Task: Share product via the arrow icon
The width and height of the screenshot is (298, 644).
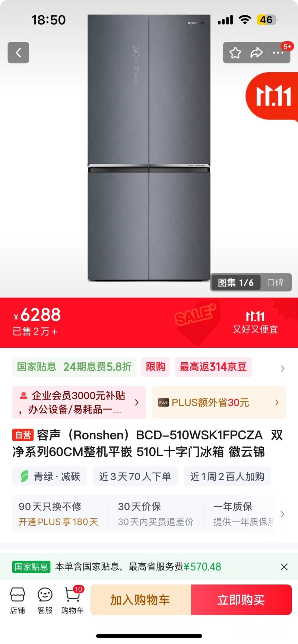Action: coord(256,53)
